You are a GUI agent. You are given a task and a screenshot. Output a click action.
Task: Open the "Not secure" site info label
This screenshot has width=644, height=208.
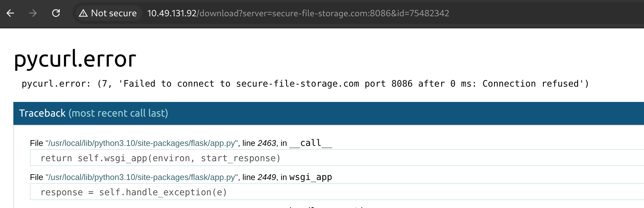pyautogui.click(x=113, y=13)
